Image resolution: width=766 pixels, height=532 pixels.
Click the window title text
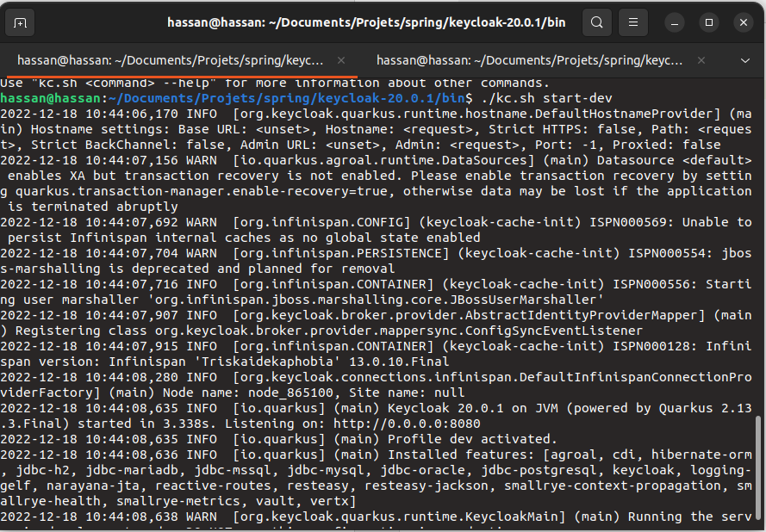coord(366,22)
